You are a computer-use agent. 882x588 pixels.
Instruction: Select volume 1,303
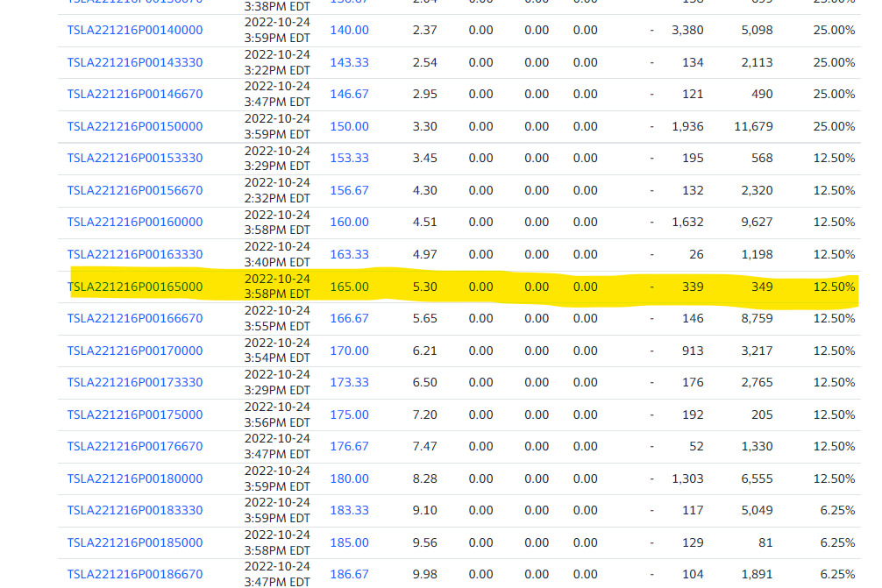(x=687, y=479)
